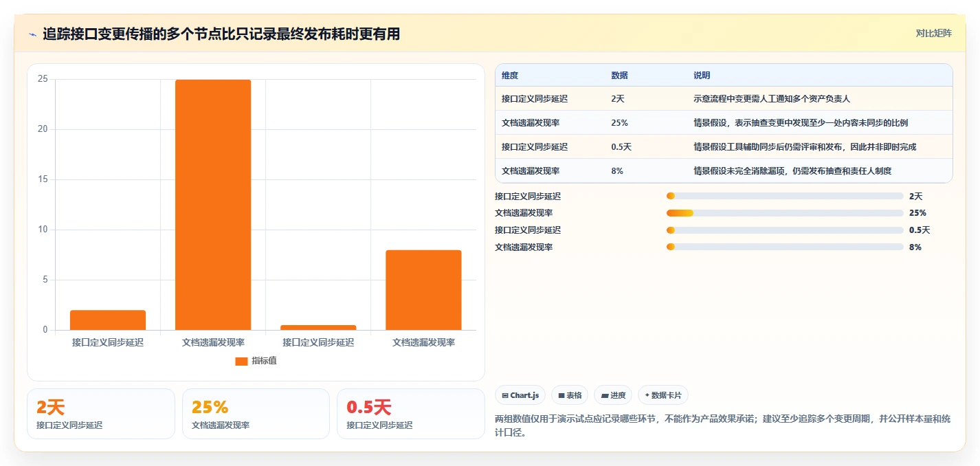Open the Chart.js tag
Screen dimensions: 980x466
pos(520,395)
